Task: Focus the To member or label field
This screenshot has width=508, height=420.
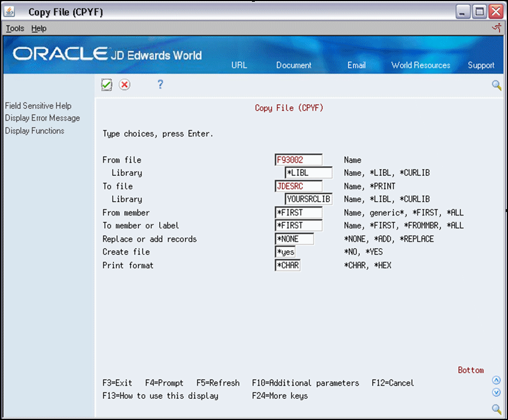Action: [x=298, y=225]
